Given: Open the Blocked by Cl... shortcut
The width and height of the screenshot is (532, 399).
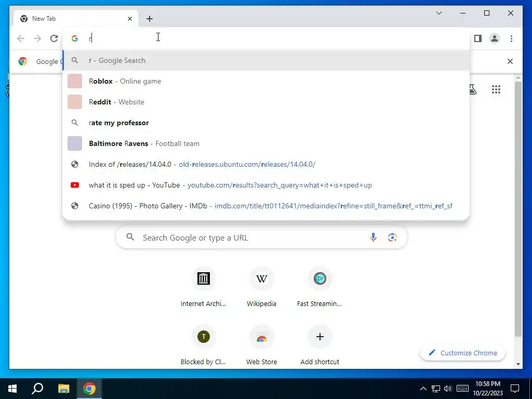Looking at the screenshot, I should [x=203, y=345].
